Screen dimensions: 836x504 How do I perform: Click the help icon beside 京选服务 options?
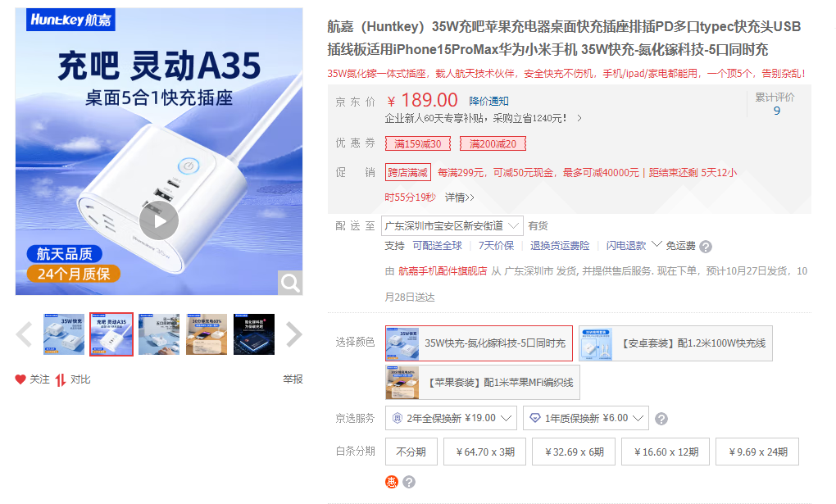(x=661, y=419)
